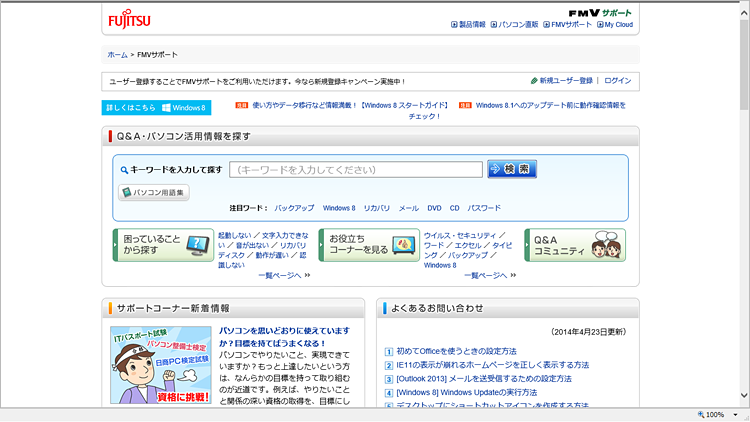Screen dimensions: 750x422
Task: Open パソコン用語集 button
Action: pyautogui.click(x=154, y=192)
